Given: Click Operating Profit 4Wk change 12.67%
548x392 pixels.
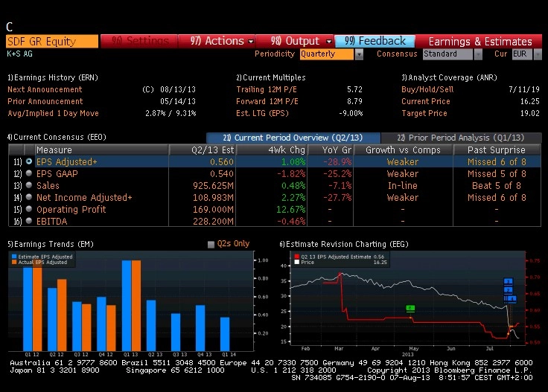Looking at the screenshot, I should 291,210.
